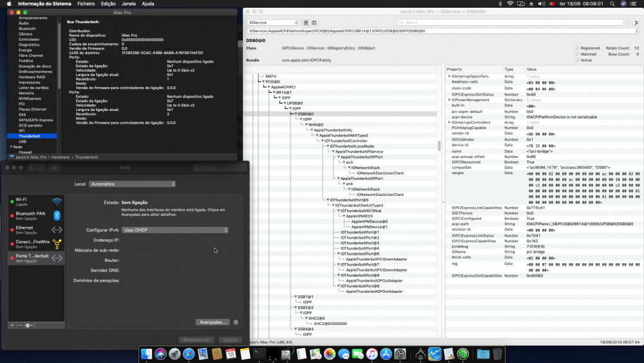Open the Apple menu

click(9, 4)
